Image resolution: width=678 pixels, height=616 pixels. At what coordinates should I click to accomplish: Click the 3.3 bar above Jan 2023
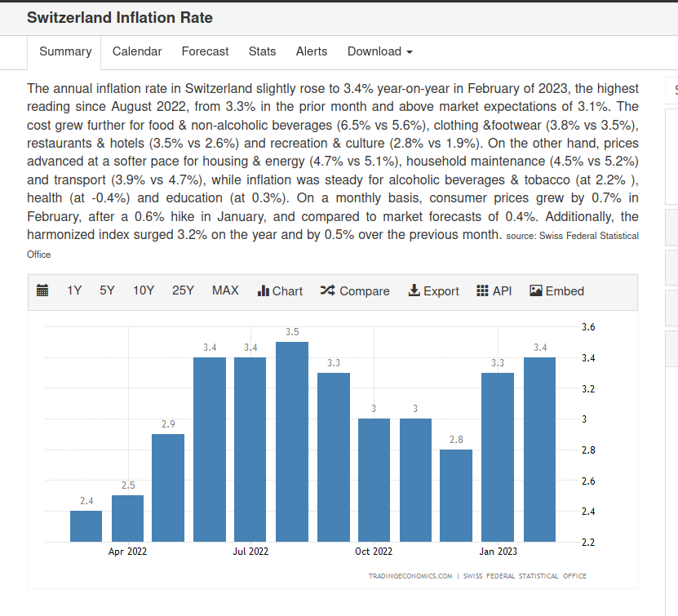(x=498, y=458)
